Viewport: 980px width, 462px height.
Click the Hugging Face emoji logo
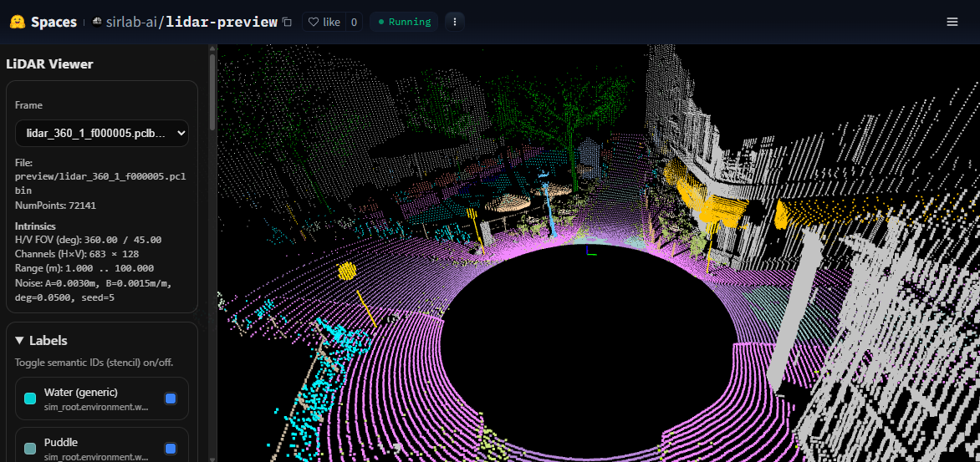click(17, 22)
